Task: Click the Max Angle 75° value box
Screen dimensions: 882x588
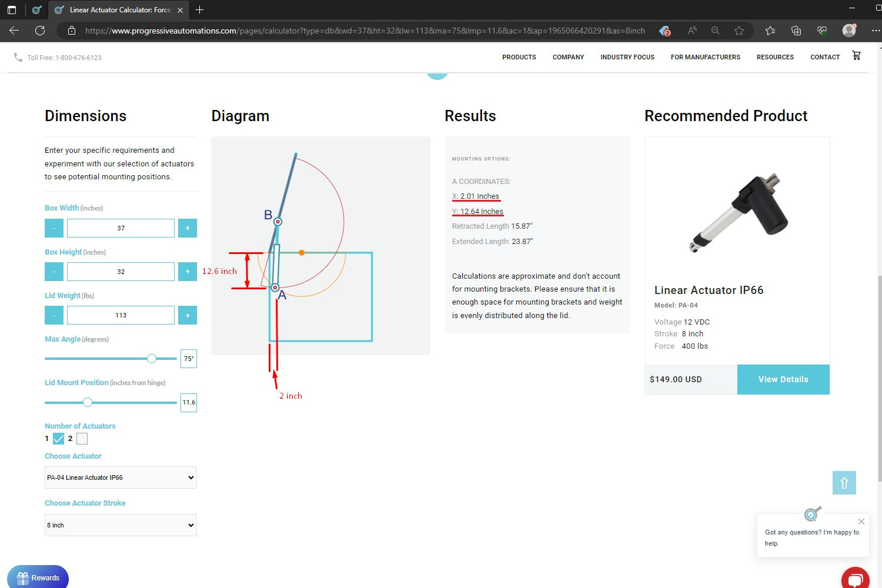Action: 189,359
